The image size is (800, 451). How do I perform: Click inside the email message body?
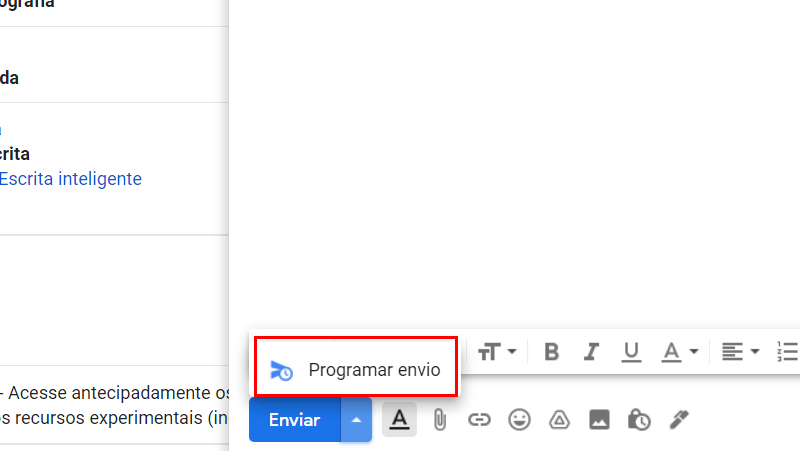(514, 163)
